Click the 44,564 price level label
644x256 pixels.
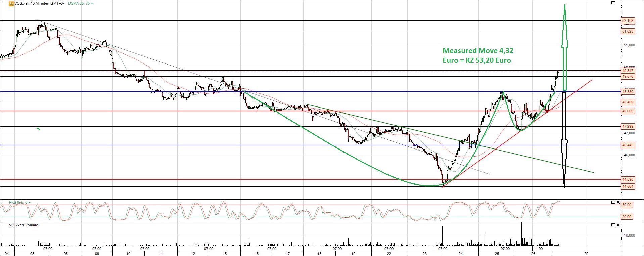(628, 187)
